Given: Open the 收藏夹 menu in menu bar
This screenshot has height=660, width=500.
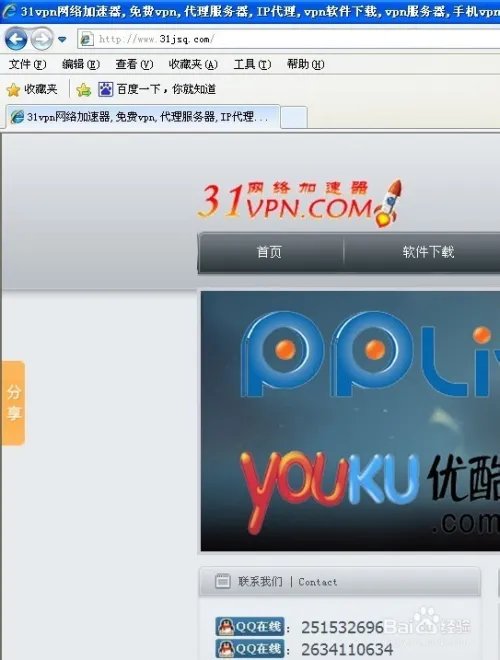Looking at the screenshot, I should 193,64.
